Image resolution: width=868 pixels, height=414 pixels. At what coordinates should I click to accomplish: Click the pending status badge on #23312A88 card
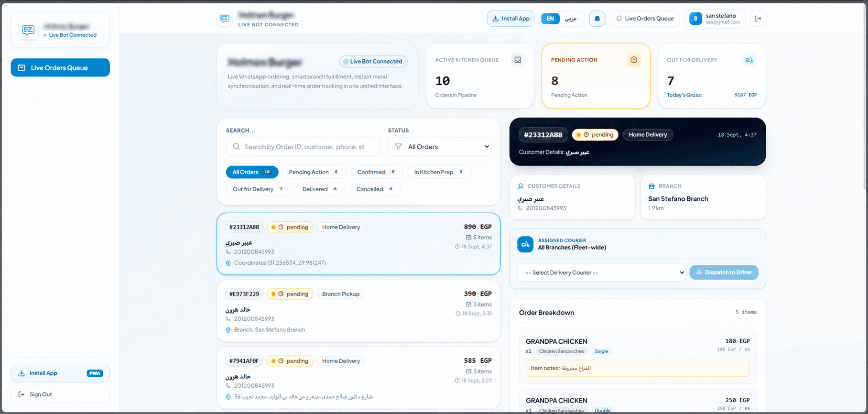click(x=290, y=227)
